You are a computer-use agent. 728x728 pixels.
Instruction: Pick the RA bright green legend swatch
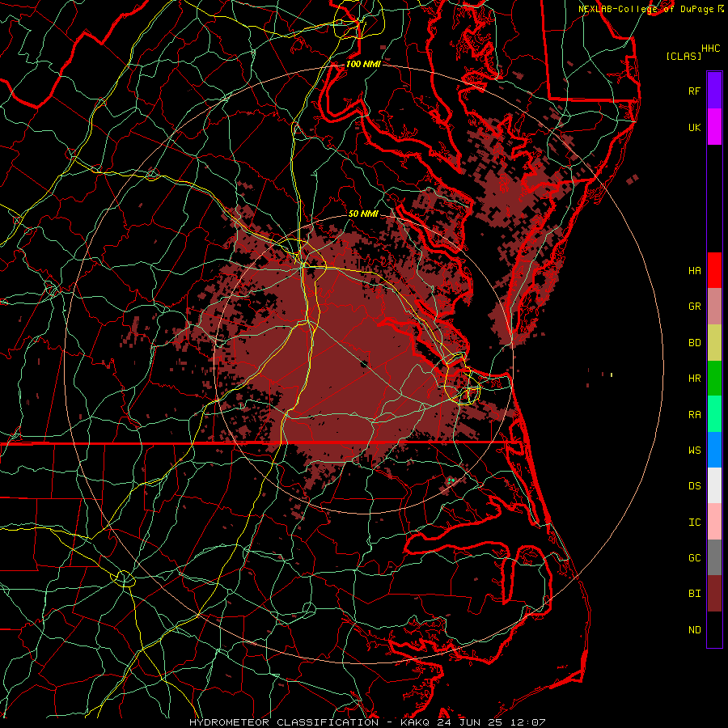pos(714,414)
